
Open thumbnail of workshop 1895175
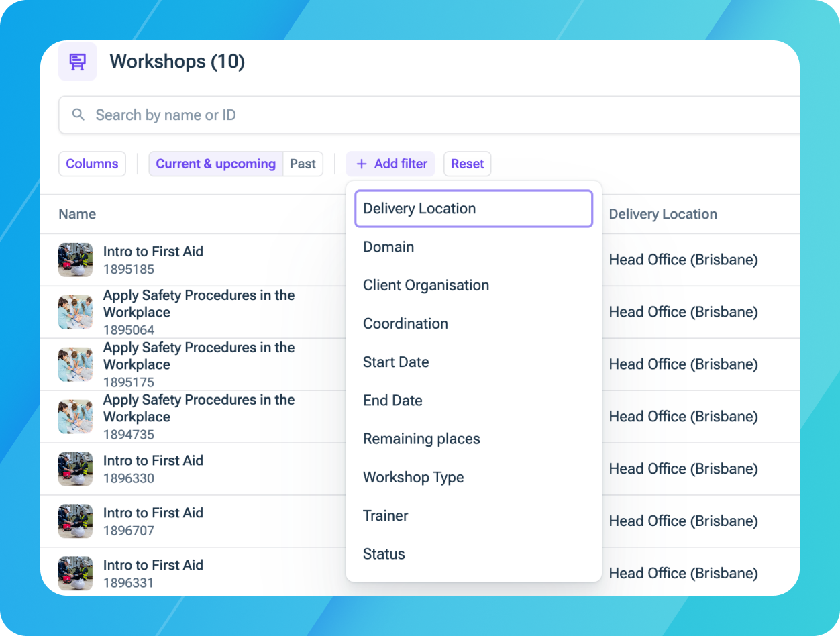click(x=75, y=365)
